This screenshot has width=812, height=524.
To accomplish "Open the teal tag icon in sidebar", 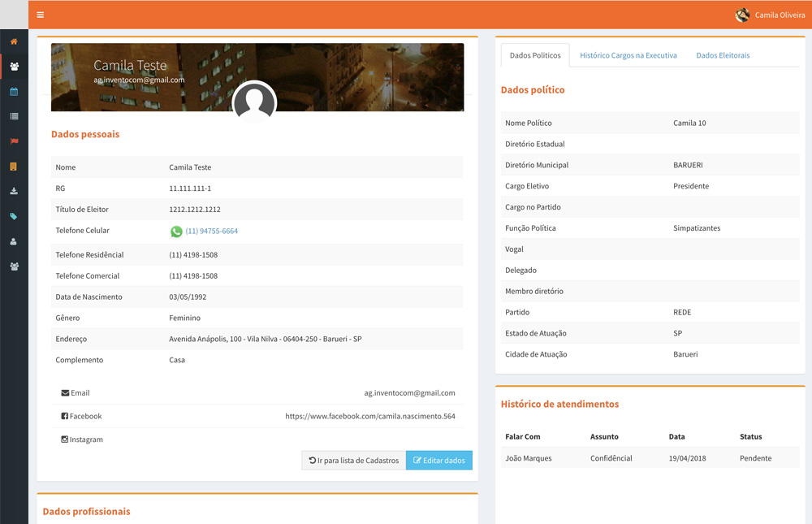I will (x=14, y=216).
